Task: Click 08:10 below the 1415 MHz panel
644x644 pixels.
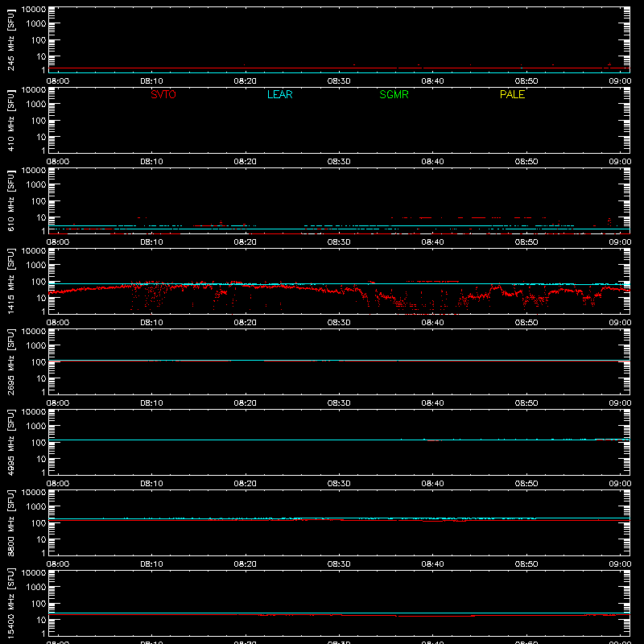Action: pyautogui.click(x=151, y=323)
